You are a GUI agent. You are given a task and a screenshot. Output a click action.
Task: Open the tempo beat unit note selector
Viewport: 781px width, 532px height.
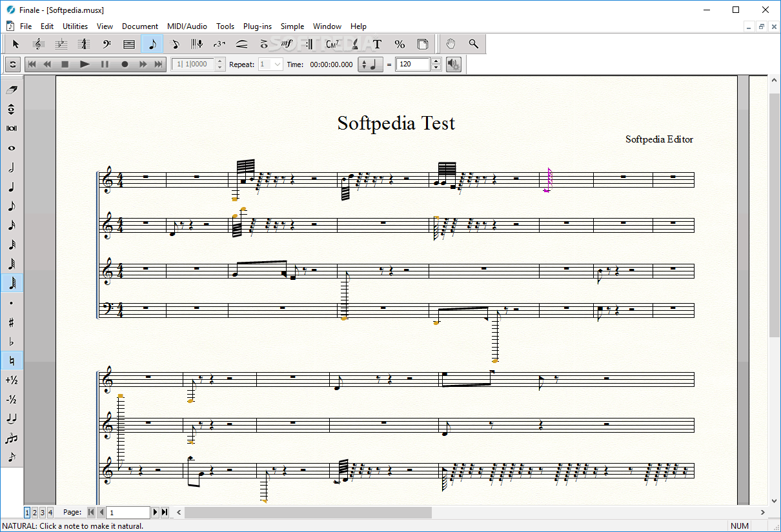(x=370, y=64)
